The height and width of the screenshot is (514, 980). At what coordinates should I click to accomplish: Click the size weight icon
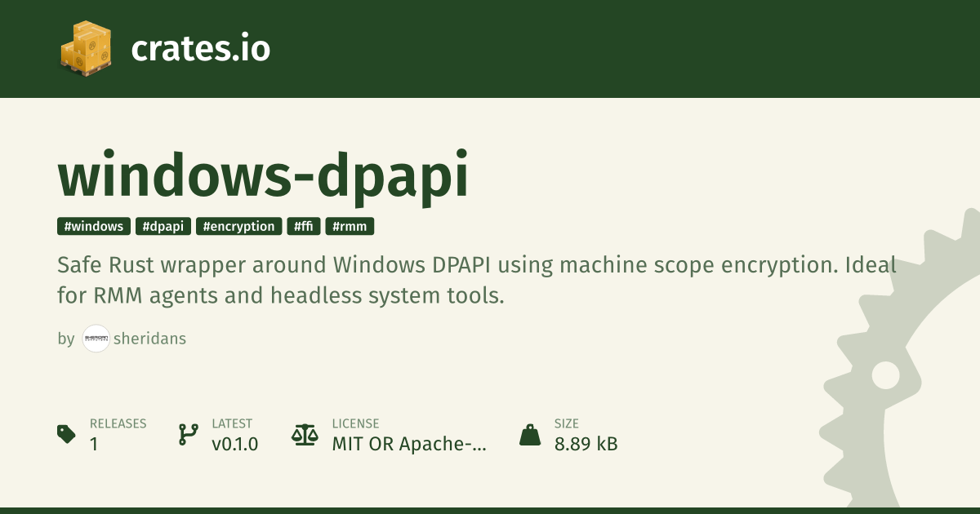pos(530,434)
